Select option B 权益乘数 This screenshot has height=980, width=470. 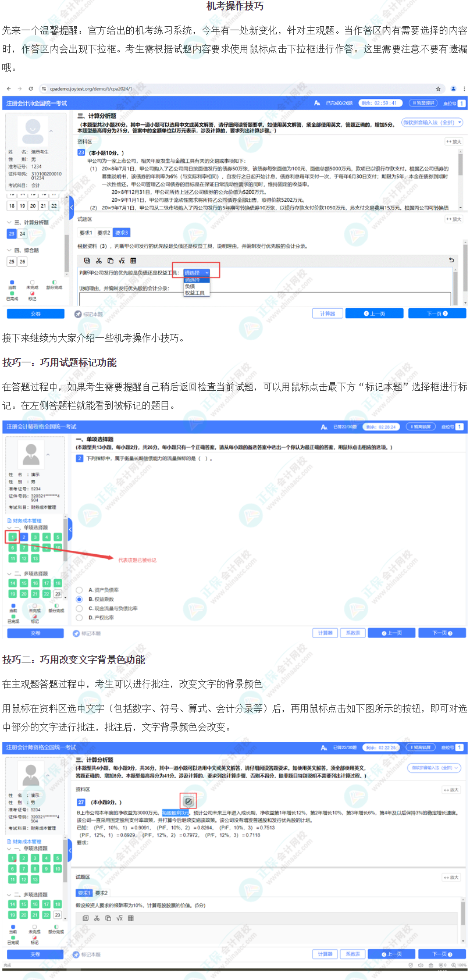[x=79, y=599]
